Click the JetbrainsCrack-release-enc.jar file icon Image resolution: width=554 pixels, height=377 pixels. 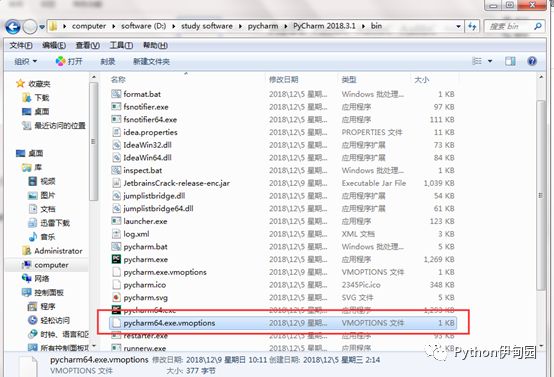[116, 183]
